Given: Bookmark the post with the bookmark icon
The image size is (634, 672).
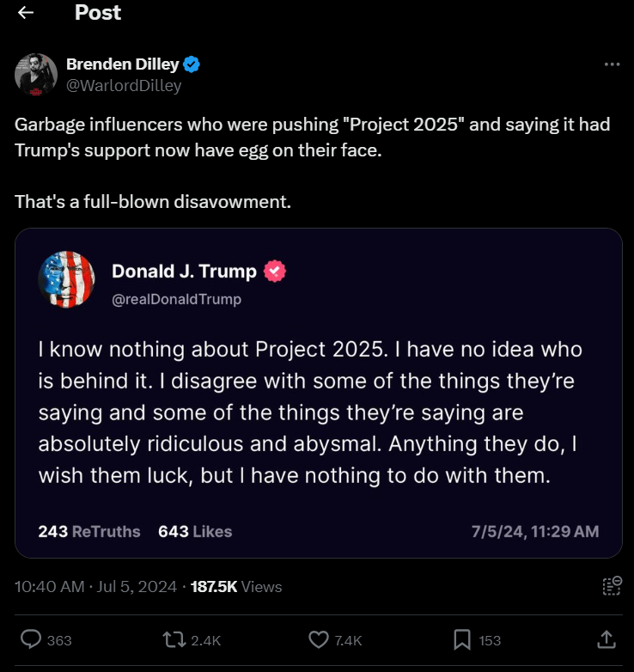Looking at the screenshot, I should (x=462, y=640).
